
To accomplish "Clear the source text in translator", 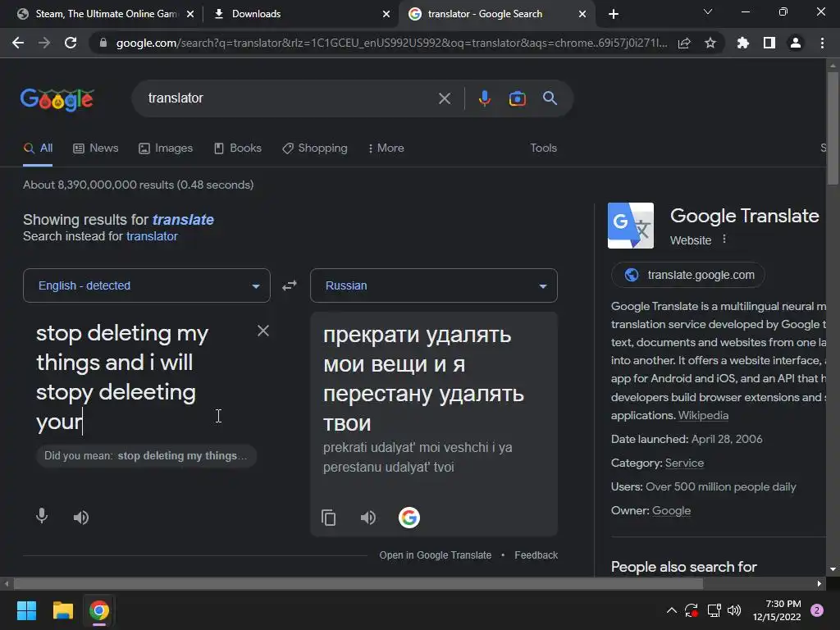I will coord(263,331).
